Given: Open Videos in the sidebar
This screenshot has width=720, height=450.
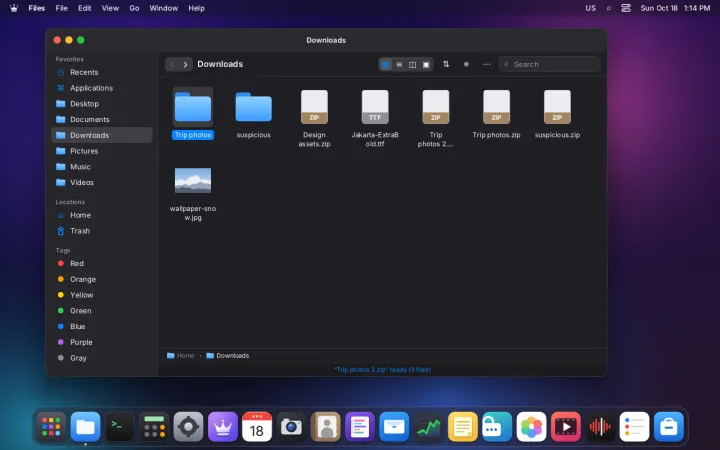Looking at the screenshot, I should pos(101,182).
